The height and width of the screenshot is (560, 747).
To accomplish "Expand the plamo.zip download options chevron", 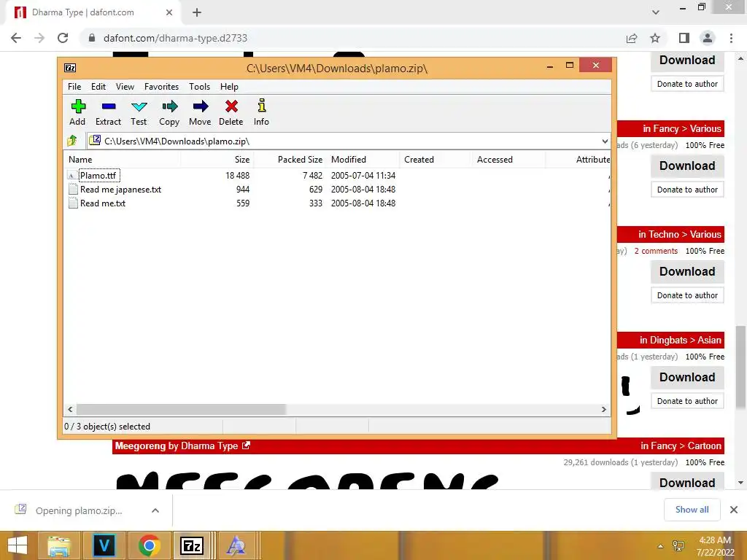I will coord(155,510).
